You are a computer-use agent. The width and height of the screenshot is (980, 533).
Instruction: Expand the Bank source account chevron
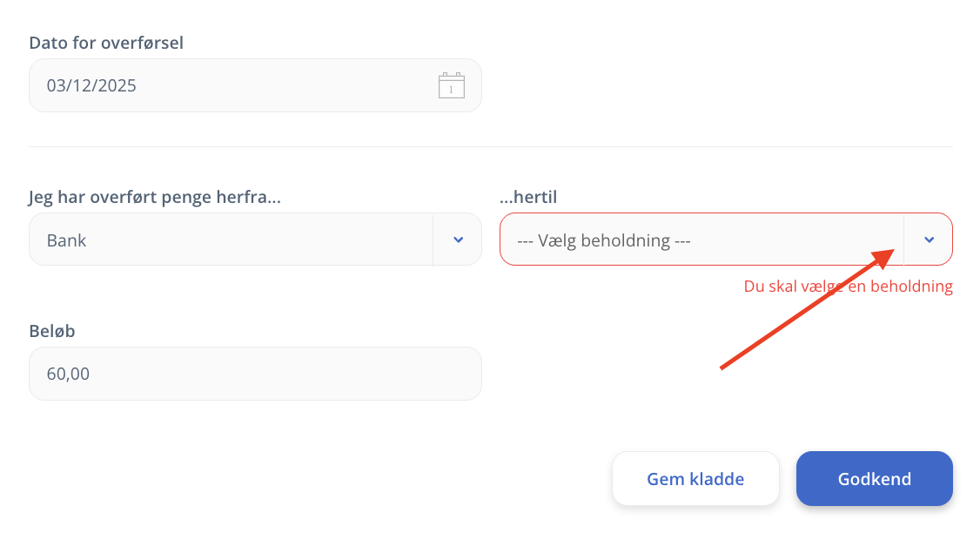[458, 240]
